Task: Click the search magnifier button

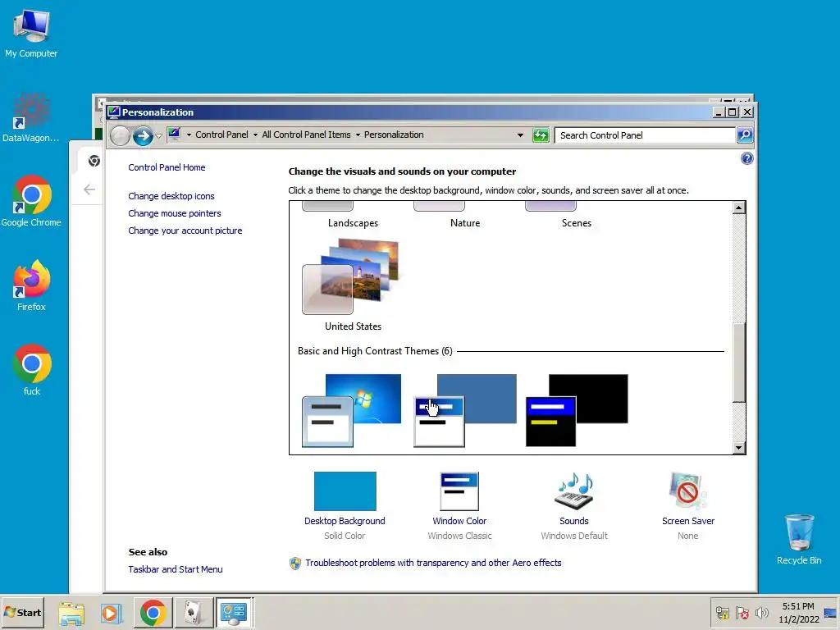Action: (745, 135)
